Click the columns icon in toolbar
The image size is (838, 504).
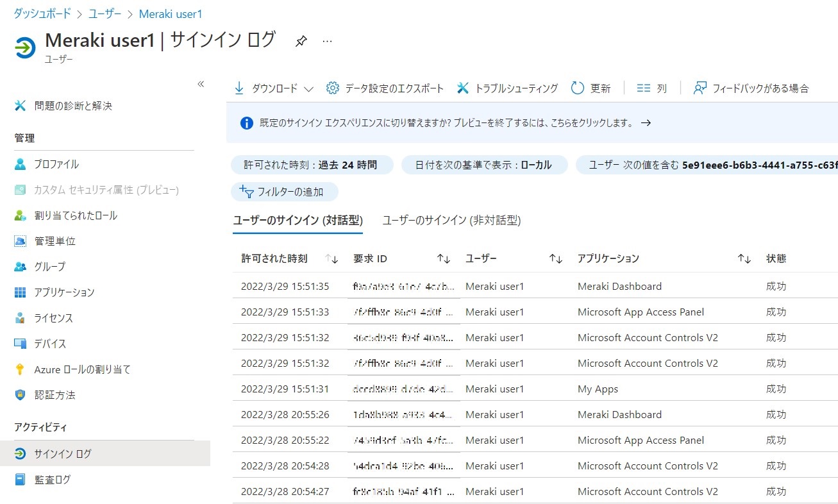[x=644, y=88]
